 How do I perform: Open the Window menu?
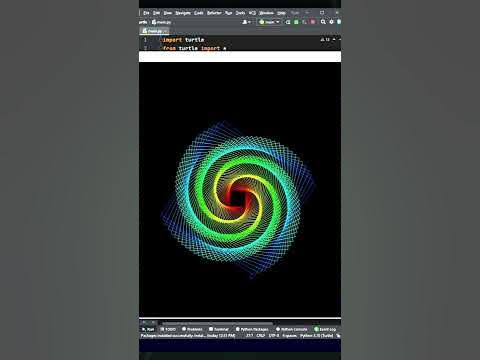coord(266,13)
